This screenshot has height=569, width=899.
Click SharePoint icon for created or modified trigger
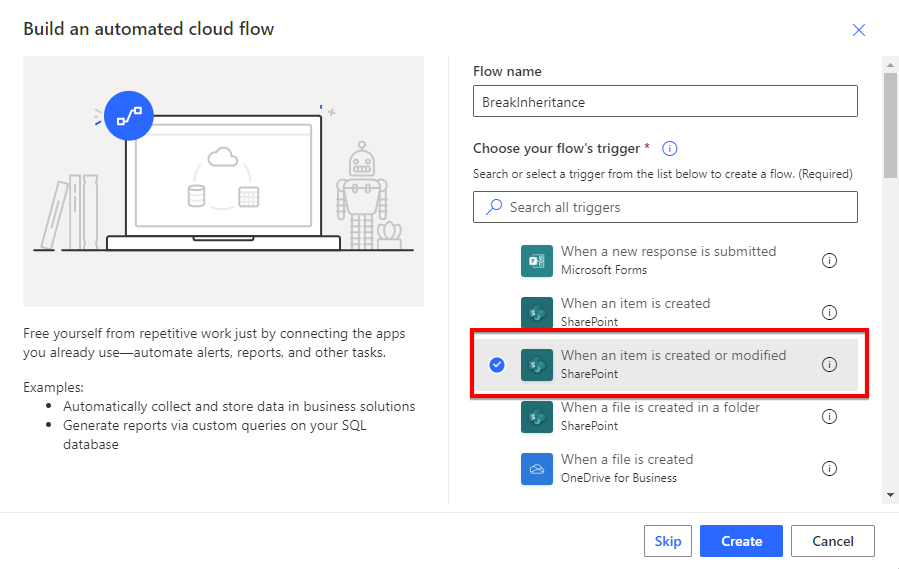click(x=537, y=365)
